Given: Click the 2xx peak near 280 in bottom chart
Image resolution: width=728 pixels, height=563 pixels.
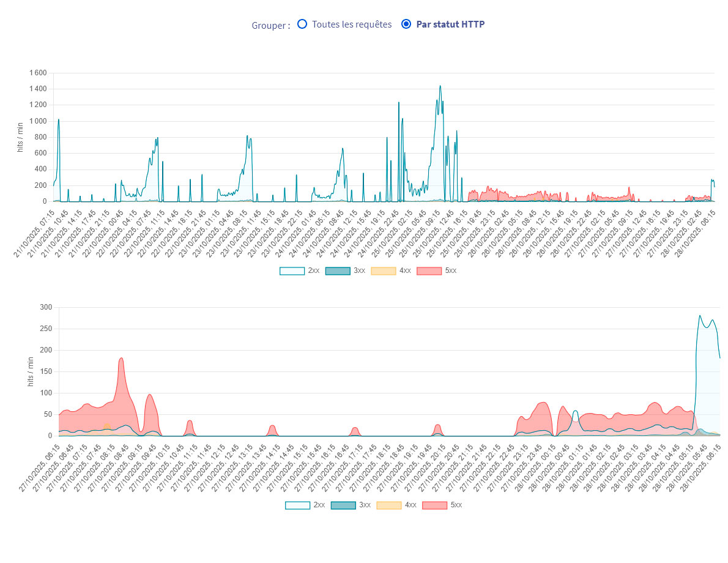Looking at the screenshot, I should [x=700, y=316].
